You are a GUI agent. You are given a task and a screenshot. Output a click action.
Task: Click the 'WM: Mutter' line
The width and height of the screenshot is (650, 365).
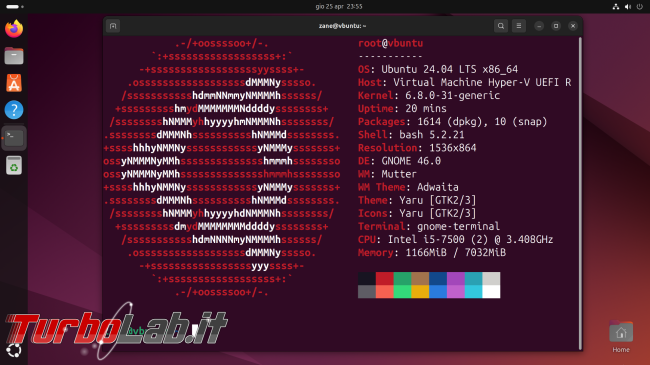pyautogui.click(x=387, y=174)
